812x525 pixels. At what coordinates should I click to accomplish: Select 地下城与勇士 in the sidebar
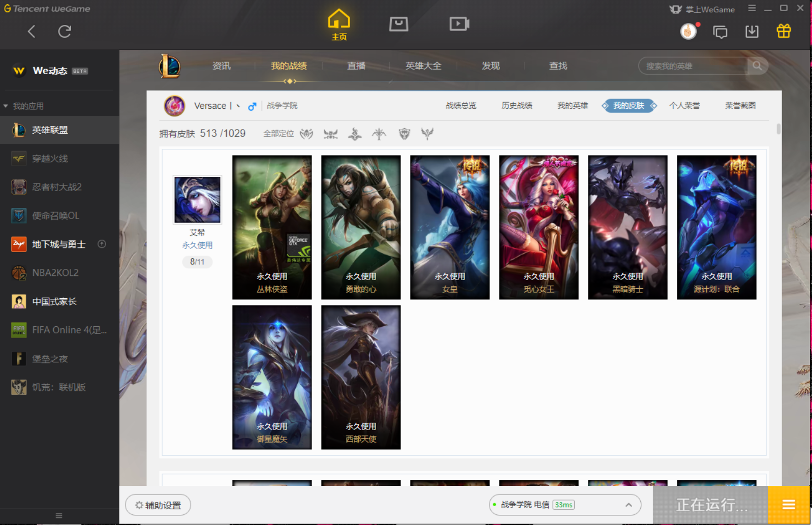pyautogui.click(x=59, y=244)
